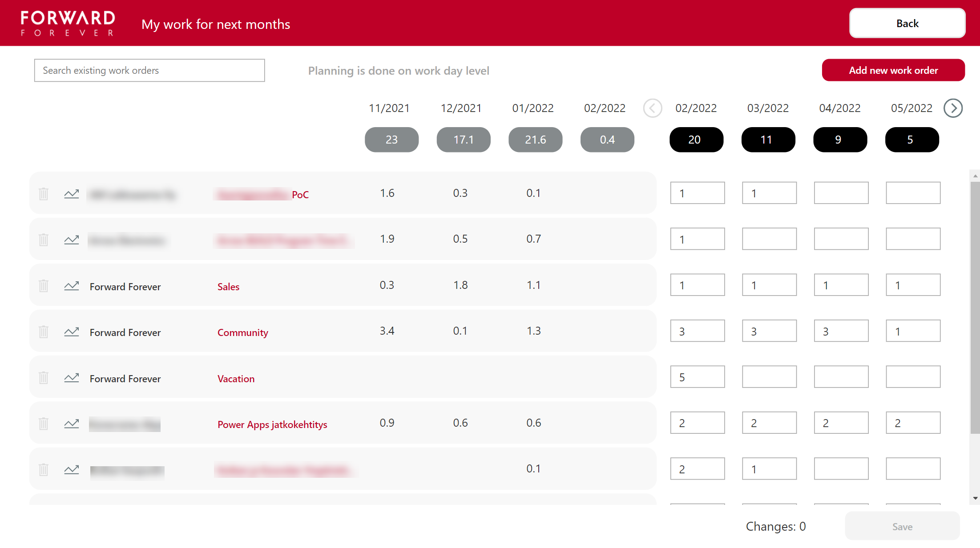Click trash icon on Vacation row
This screenshot has width=980, height=548.
point(44,378)
